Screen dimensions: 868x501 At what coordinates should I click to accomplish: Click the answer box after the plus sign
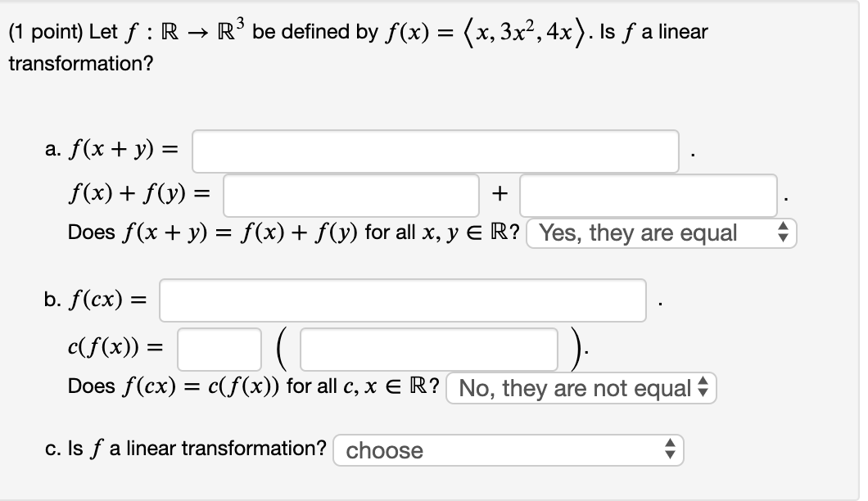pyautogui.click(x=648, y=193)
